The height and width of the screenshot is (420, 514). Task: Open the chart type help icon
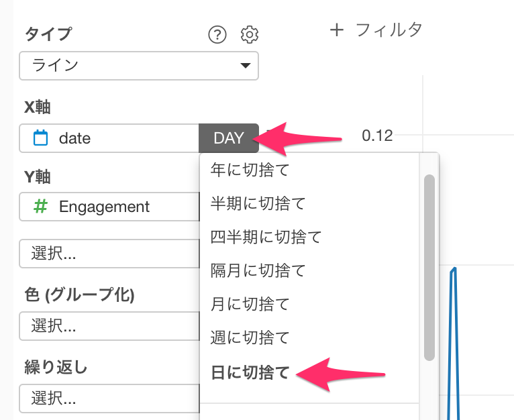(x=217, y=34)
